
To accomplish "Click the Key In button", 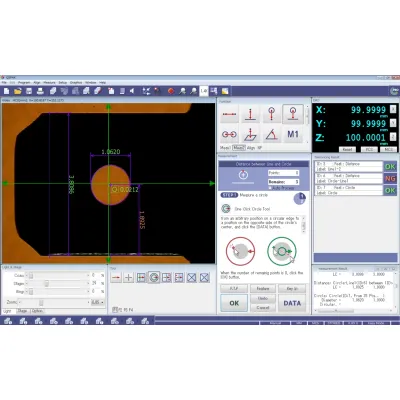I will 292,289.
